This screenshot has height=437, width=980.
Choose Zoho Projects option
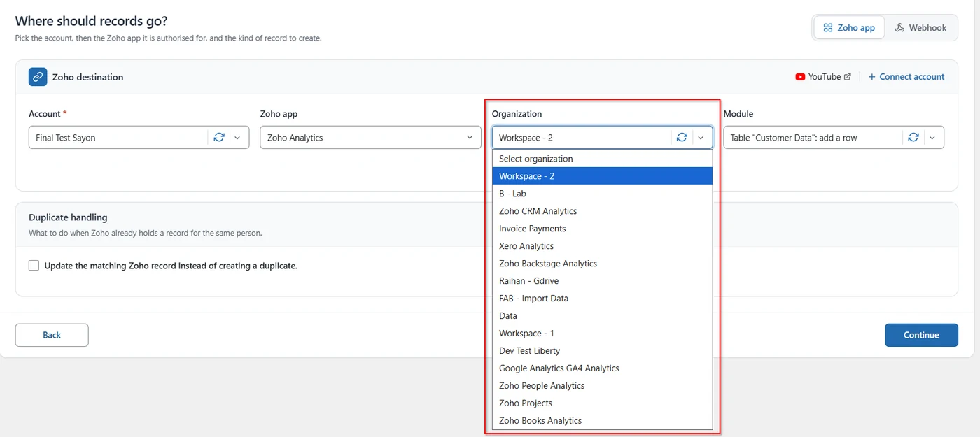coord(602,403)
